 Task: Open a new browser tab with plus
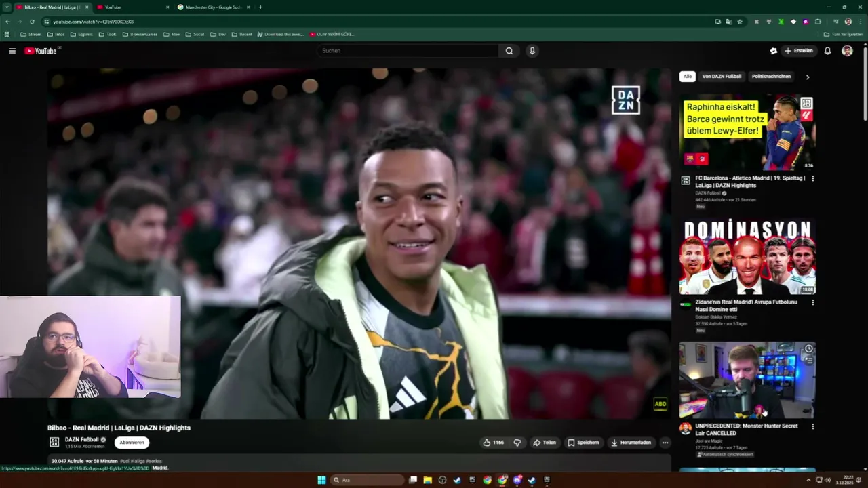260,7
